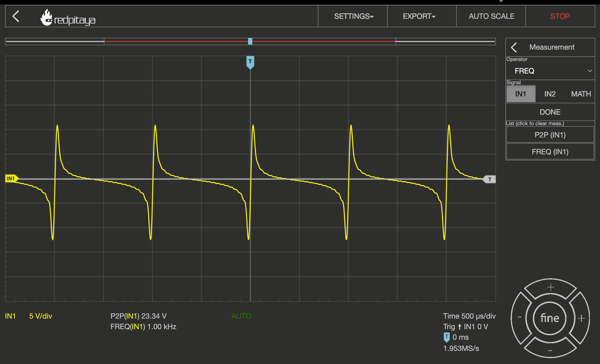This screenshot has height=364, width=600.
Task: Click the green AUTO trigger mode label
Action: [x=241, y=316]
